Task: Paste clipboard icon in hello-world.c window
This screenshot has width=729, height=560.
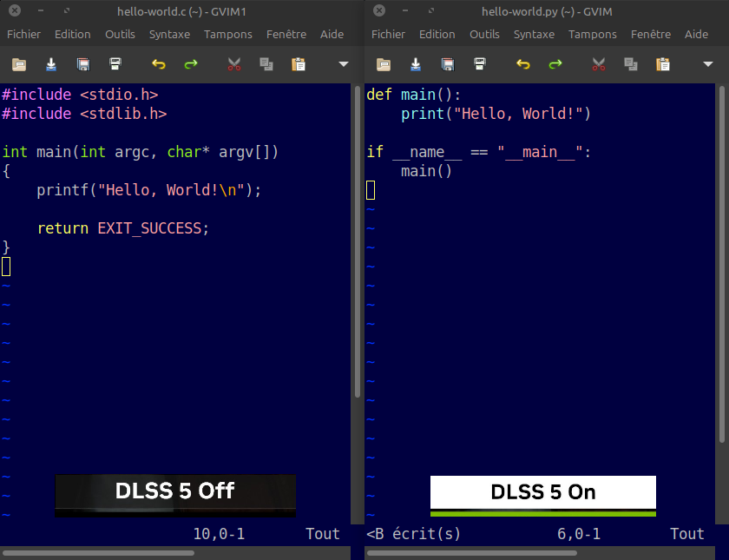Action: click(x=299, y=64)
